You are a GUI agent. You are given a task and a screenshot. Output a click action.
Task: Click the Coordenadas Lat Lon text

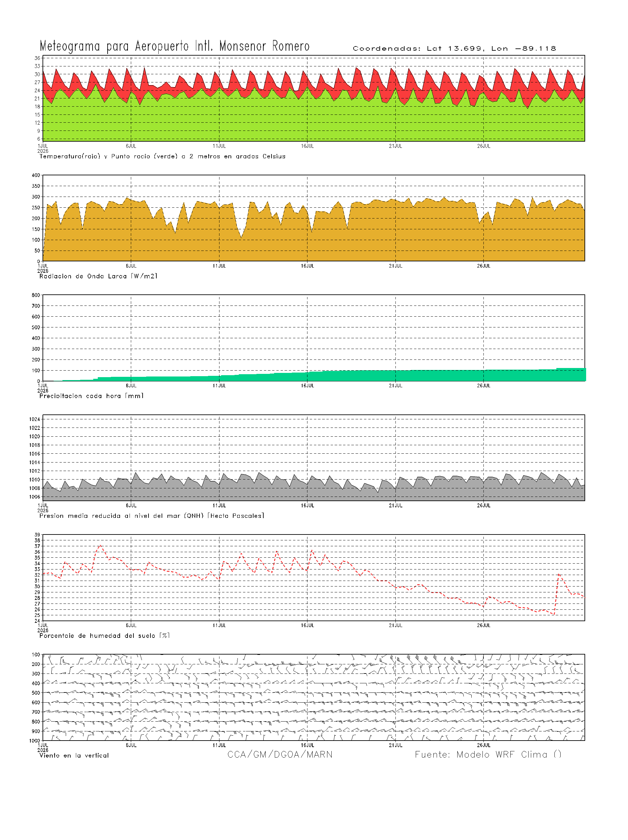(455, 49)
